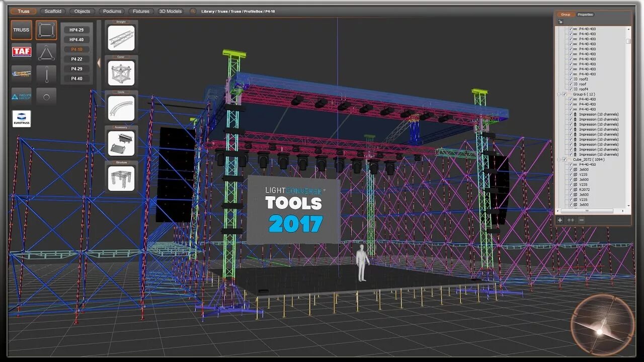This screenshot has width=644, height=362.
Task: Open the Objects tab
Action: pyautogui.click(x=82, y=11)
